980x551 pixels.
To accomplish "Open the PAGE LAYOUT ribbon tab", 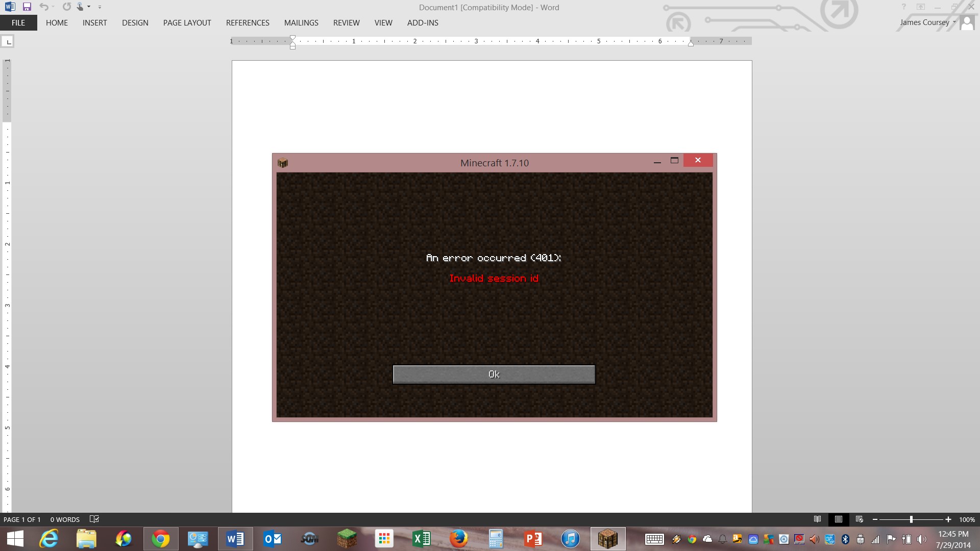I will tap(187, 23).
